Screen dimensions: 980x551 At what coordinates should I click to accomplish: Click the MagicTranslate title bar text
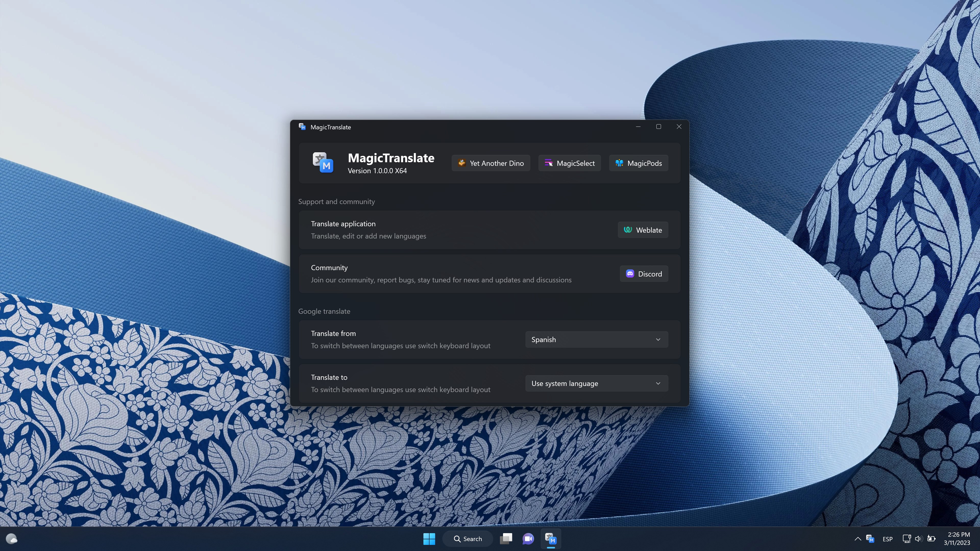click(x=330, y=127)
